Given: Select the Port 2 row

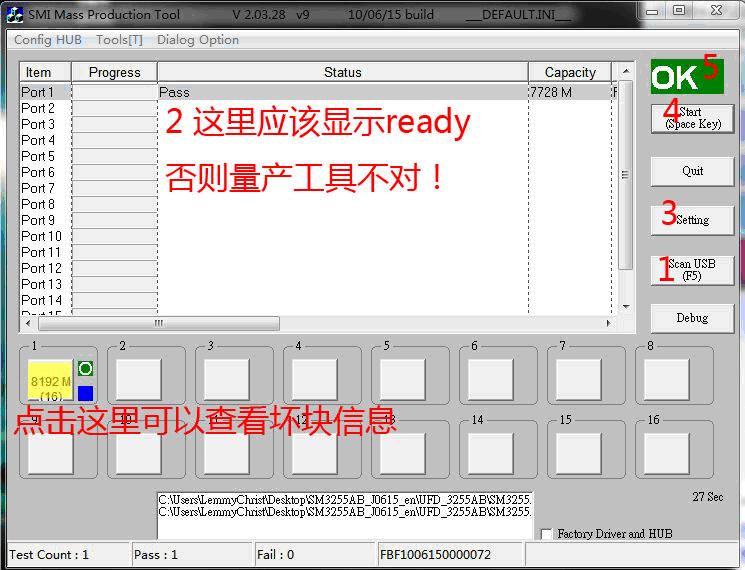Looking at the screenshot, I should pyautogui.click(x=318, y=108).
